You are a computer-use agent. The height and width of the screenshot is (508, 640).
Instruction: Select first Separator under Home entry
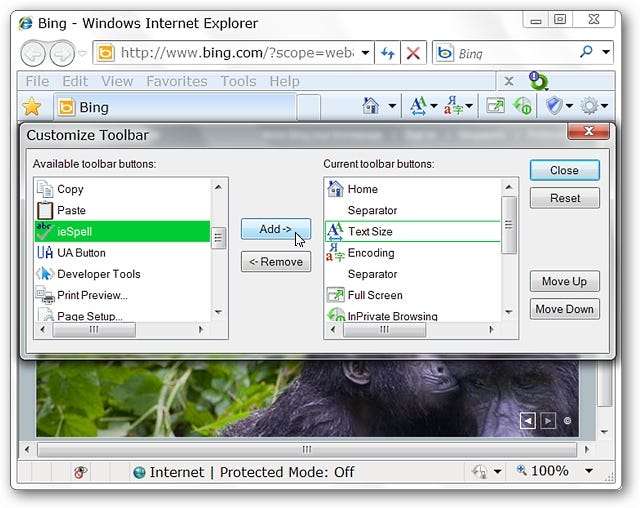[413, 210]
